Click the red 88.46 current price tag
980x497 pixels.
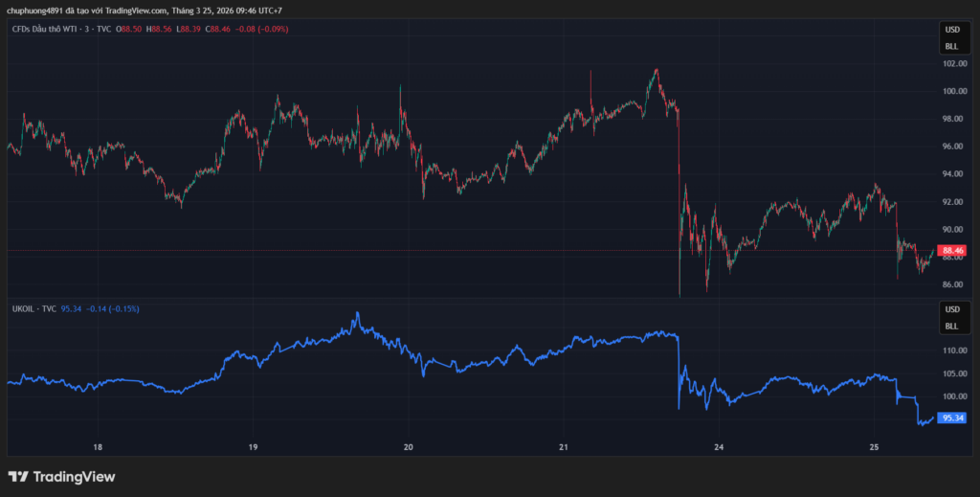[952, 250]
